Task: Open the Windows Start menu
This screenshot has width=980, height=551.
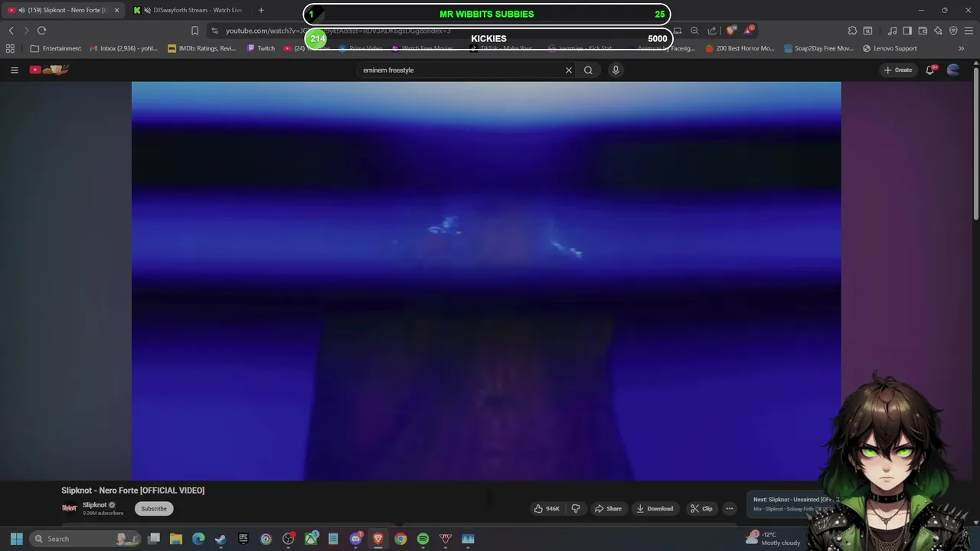Action: coord(16,539)
